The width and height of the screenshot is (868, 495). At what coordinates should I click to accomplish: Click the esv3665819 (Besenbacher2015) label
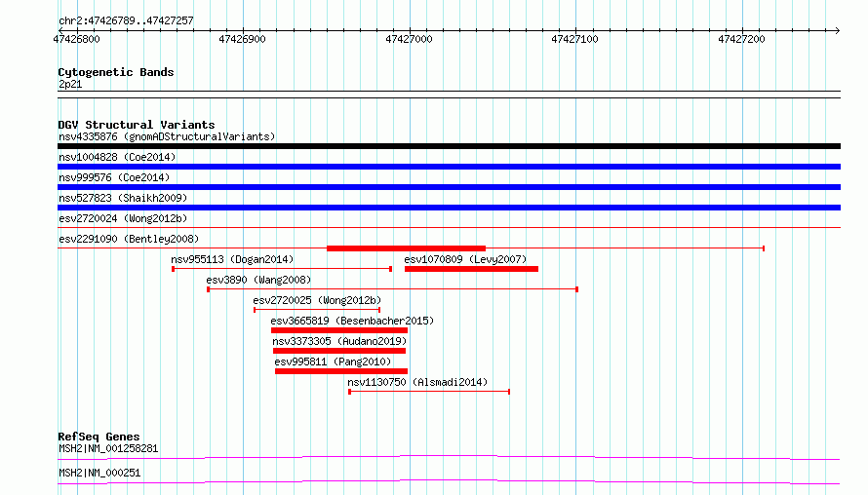(352, 321)
